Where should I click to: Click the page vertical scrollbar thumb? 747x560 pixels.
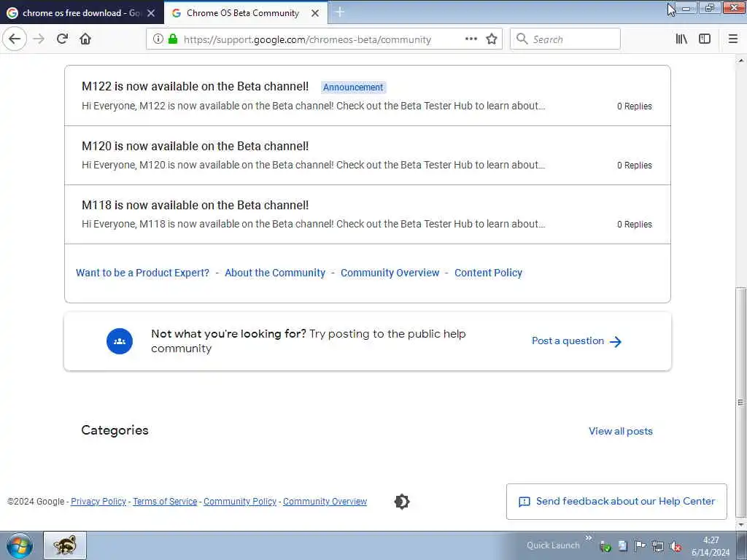pos(741,402)
